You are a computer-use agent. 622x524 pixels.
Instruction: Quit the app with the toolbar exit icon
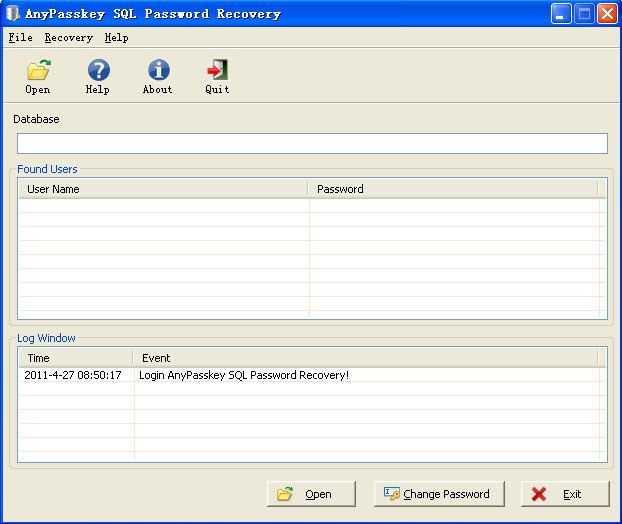[217, 70]
